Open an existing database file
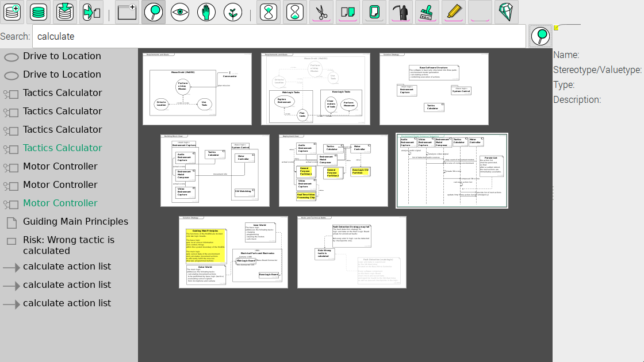Screen dimensions: 644x362 pyautogui.click(x=39, y=11)
